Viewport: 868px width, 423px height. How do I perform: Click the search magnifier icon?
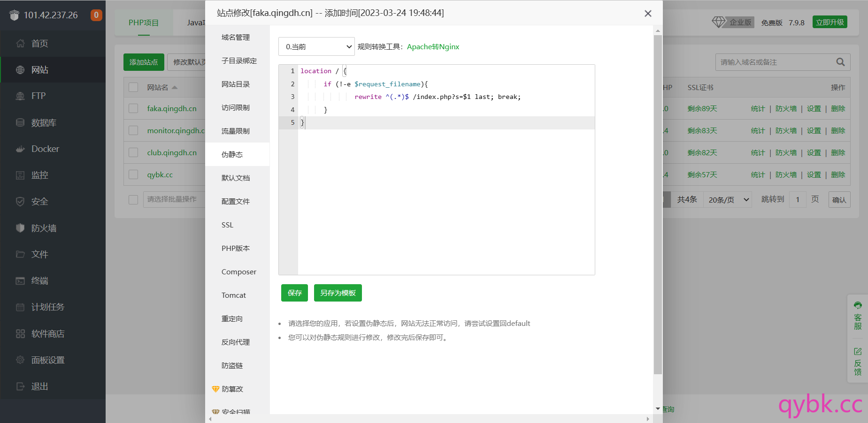(840, 62)
